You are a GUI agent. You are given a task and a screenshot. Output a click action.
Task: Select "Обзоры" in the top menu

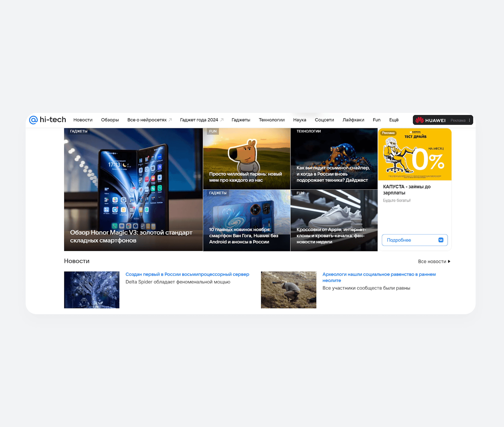point(110,120)
